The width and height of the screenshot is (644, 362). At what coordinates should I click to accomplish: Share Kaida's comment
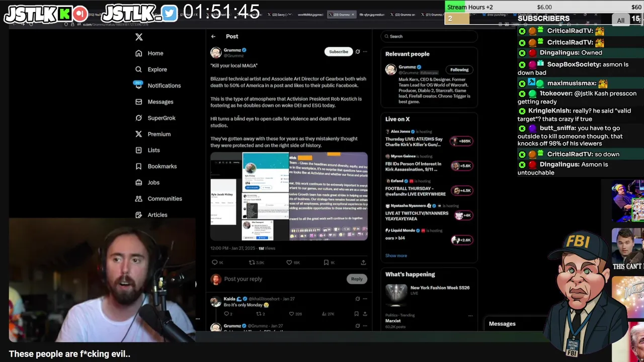[x=365, y=314]
